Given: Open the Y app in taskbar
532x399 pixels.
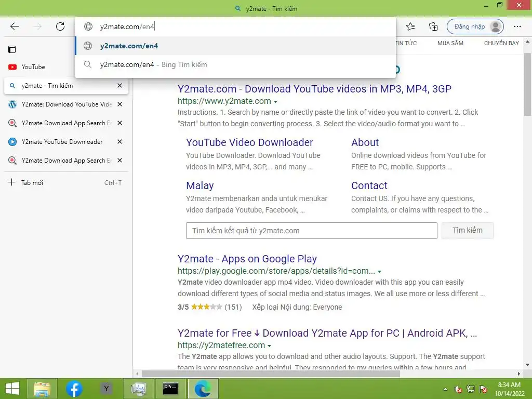Looking at the screenshot, I should click(106, 389).
